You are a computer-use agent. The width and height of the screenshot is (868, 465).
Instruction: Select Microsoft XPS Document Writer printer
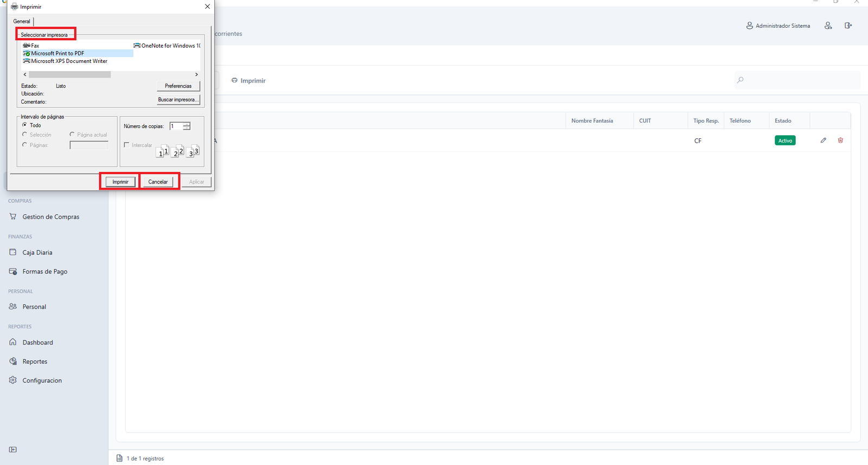(69, 61)
